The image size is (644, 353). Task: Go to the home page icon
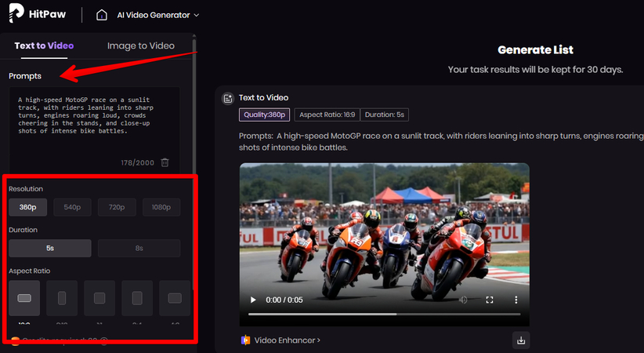(x=101, y=15)
